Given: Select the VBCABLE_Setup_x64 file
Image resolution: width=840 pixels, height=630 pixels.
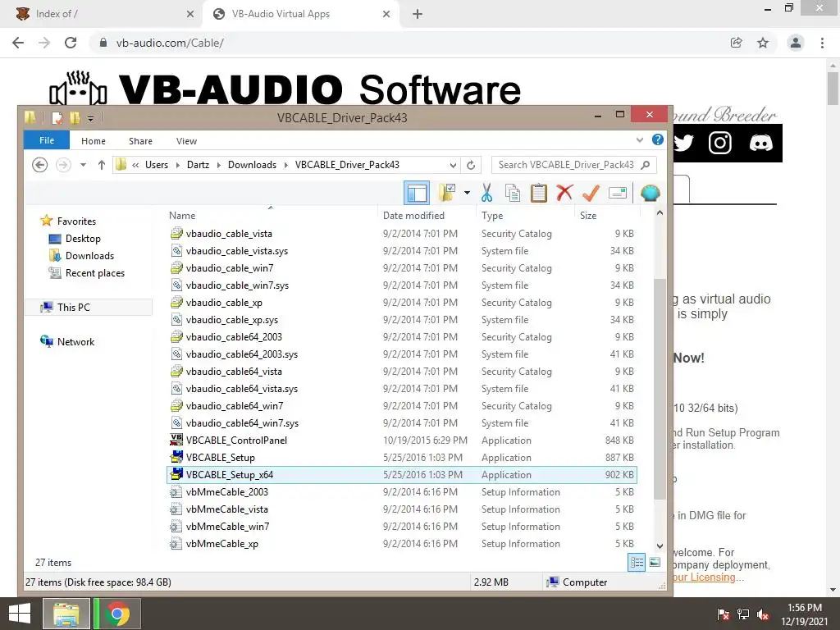Looking at the screenshot, I should coord(402,475).
